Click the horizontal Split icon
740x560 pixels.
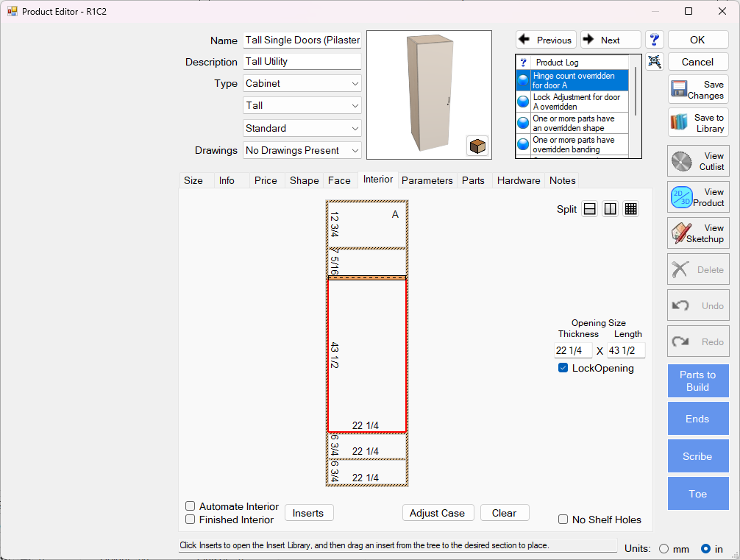point(589,209)
